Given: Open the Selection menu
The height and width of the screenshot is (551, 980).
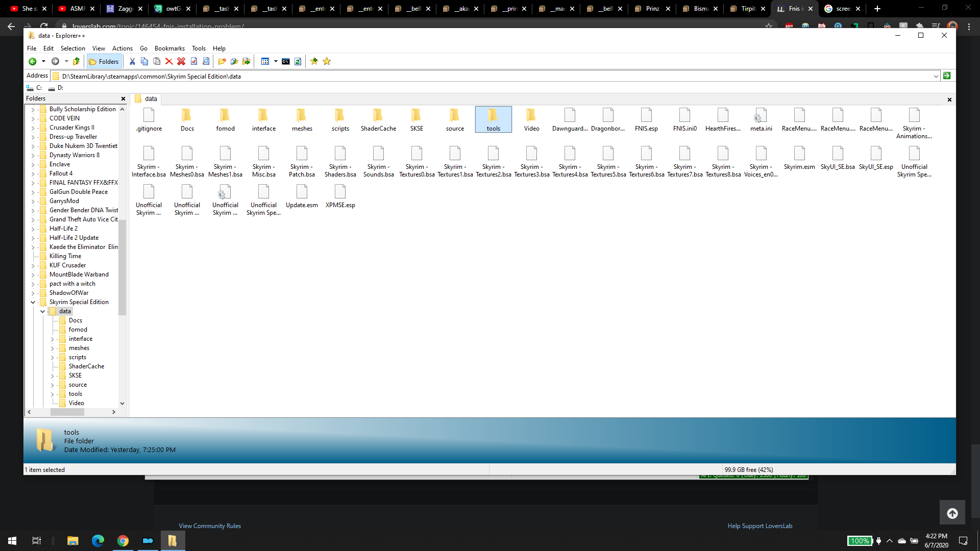Looking at the screenshot, I should coord(73,48).
